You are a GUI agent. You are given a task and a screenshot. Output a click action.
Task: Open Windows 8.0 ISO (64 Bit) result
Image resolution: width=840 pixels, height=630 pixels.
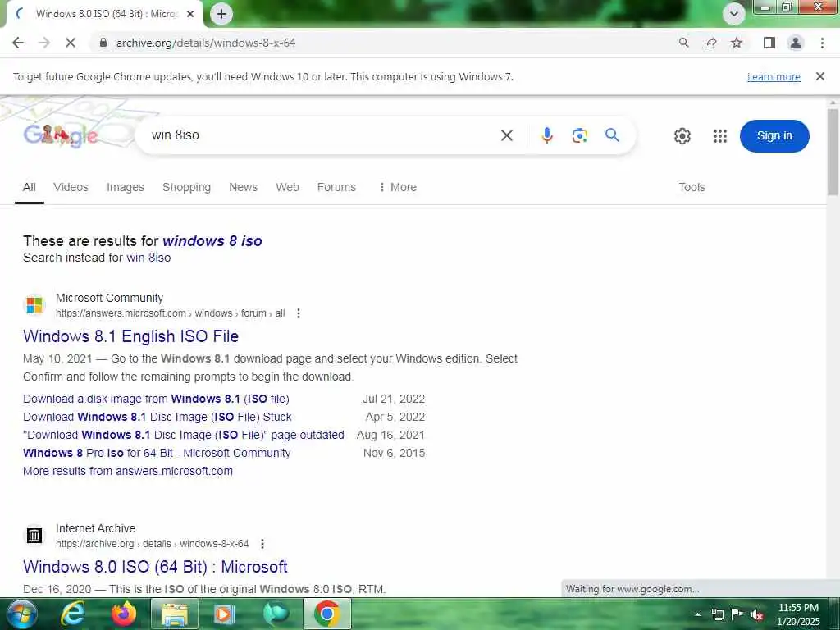pyautogui.click(x=155, y=567)
